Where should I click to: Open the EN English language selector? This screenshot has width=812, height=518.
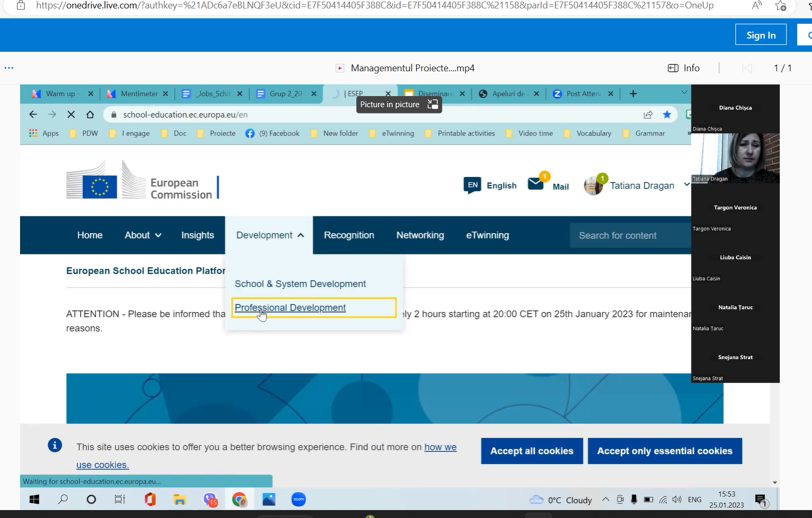tap(490, 185)
